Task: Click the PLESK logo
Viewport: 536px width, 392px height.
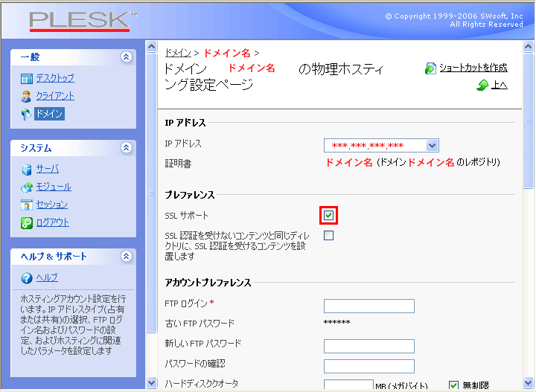Action: coord(83,21)
